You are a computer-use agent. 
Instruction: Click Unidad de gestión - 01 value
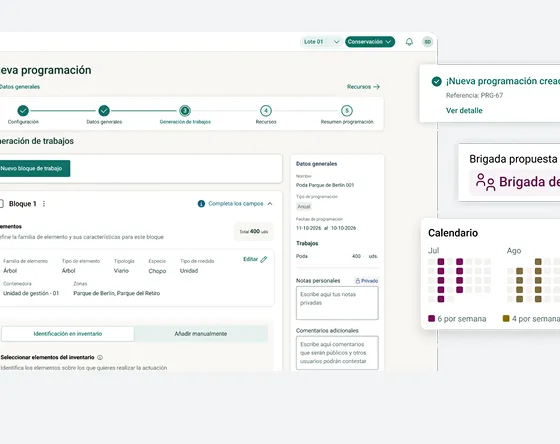click(31, 293)
